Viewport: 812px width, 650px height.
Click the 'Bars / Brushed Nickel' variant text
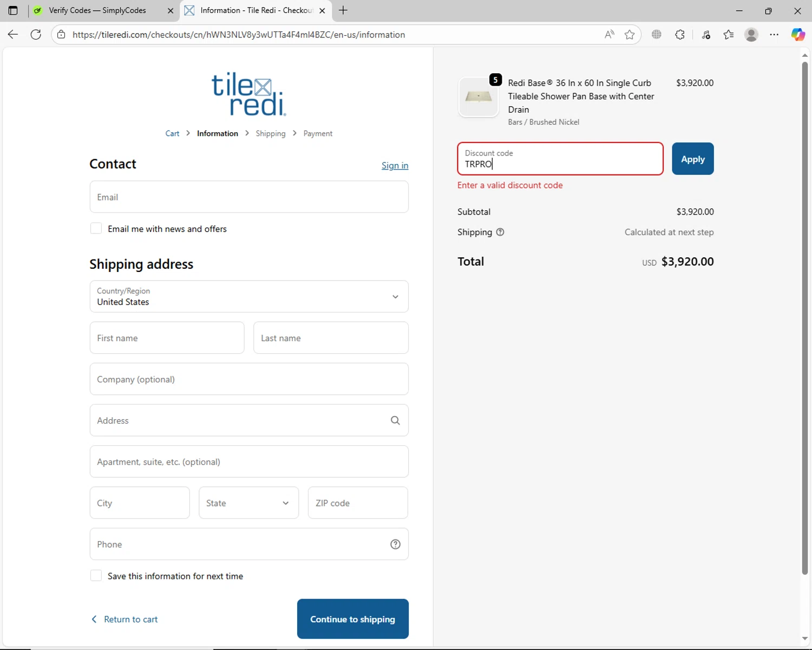(x=543, y=122)
